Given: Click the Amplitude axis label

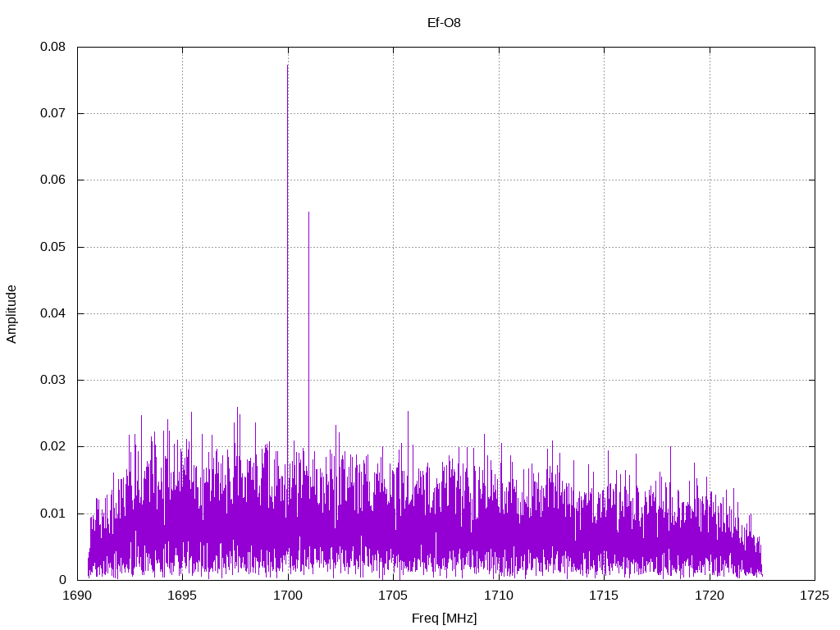Looking at the screenshot, I should [11, 314].
